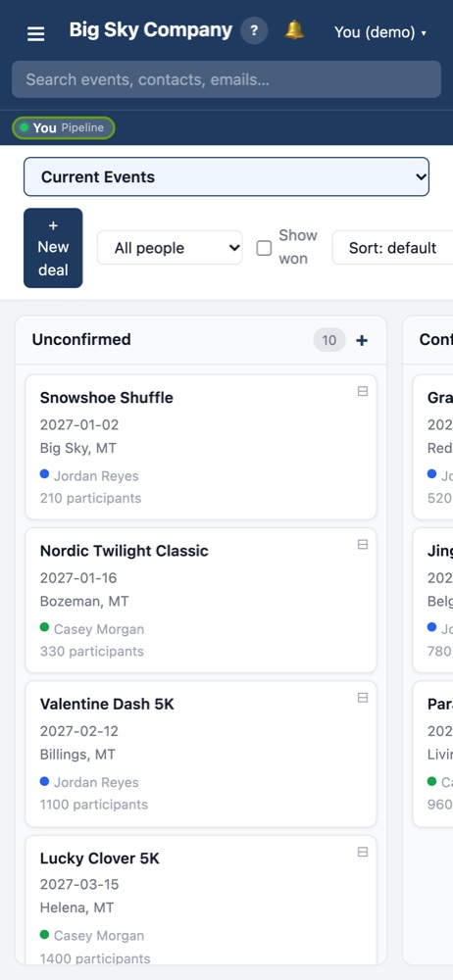453x980 pixels.
Task: Click Big Sky, MT location
Action: click(78, 448)
